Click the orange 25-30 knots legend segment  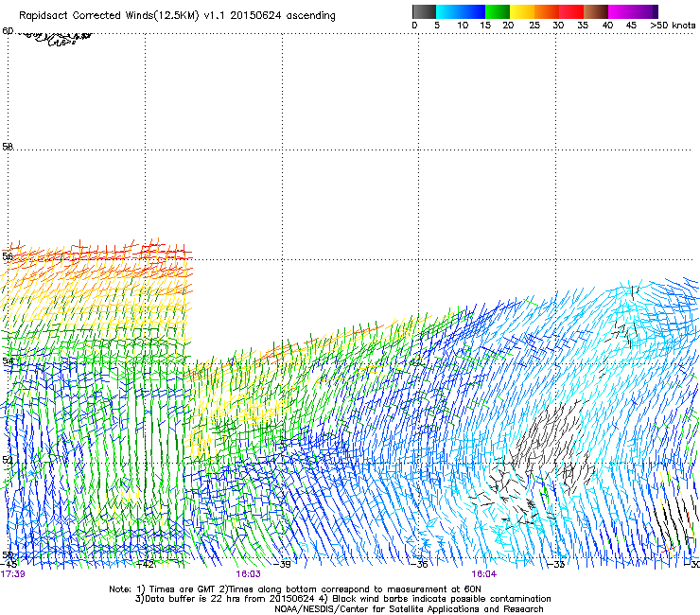pyautogui.click(x=547, y=11)
